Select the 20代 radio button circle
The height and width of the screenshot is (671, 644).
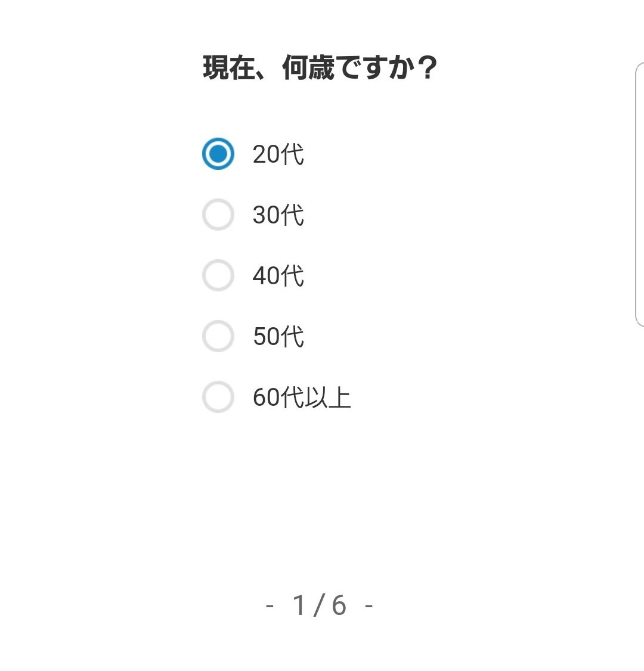coord(218,154)
